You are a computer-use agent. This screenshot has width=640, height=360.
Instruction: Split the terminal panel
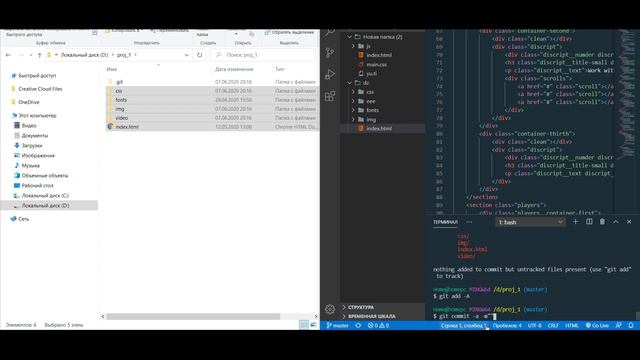[x=589, y=222]
